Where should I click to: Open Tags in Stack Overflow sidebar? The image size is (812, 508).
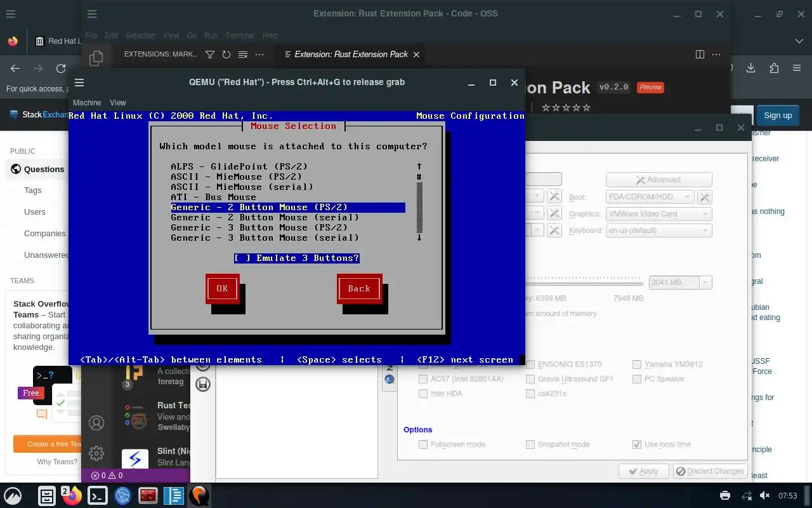tap(33, 190)
